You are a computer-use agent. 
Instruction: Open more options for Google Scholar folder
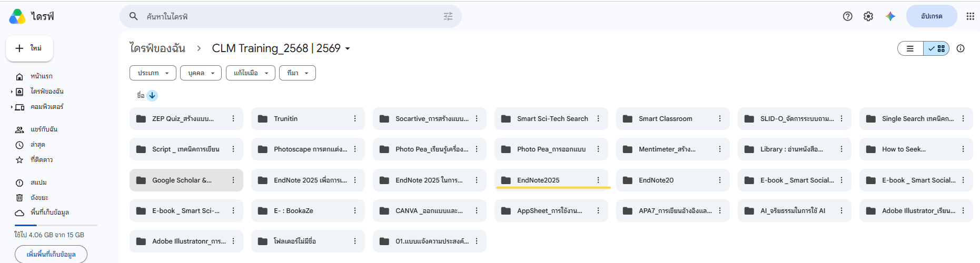click(233, 180)
